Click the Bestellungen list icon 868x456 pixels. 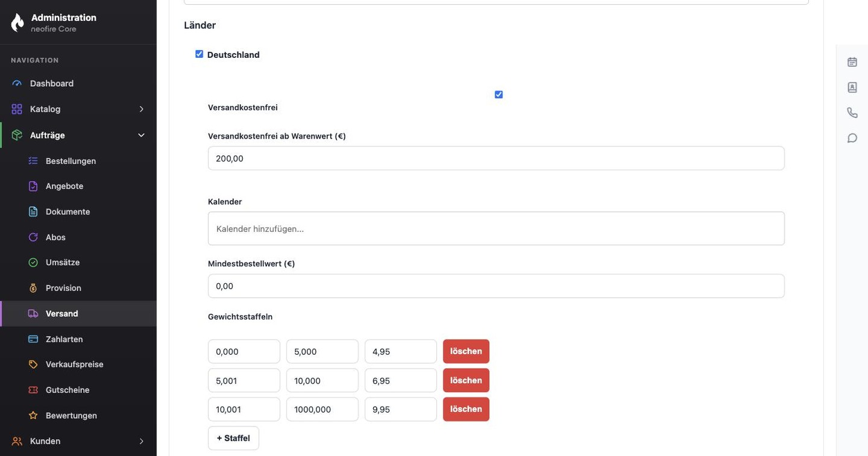pos(33,161)
